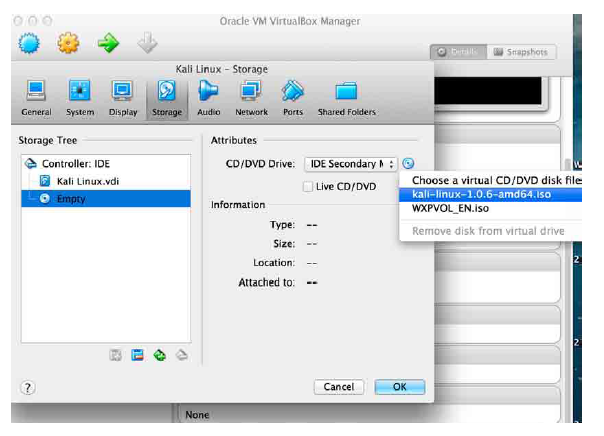Open the Shared Folders settings pane
Screen dimensions: 604x436
pos(346,98)
